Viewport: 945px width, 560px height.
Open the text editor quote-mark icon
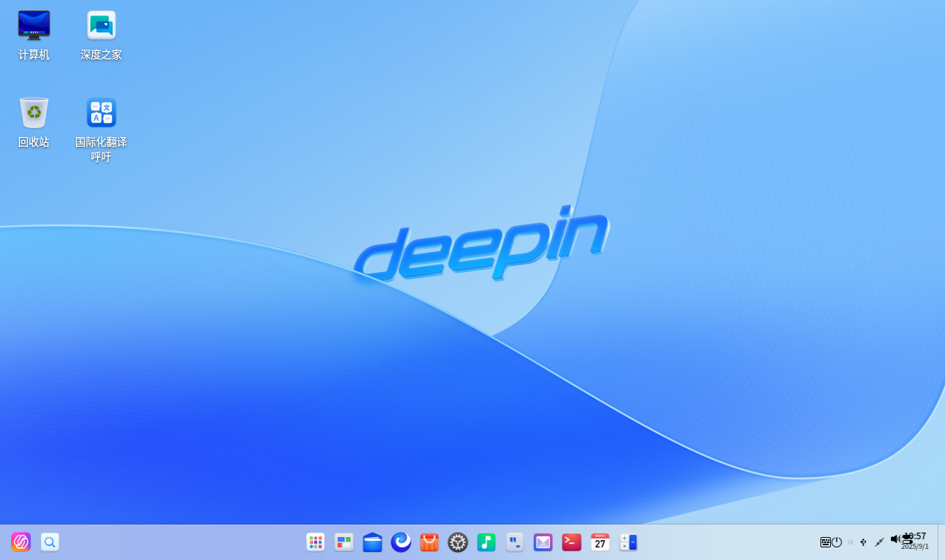tap(514, 542)
